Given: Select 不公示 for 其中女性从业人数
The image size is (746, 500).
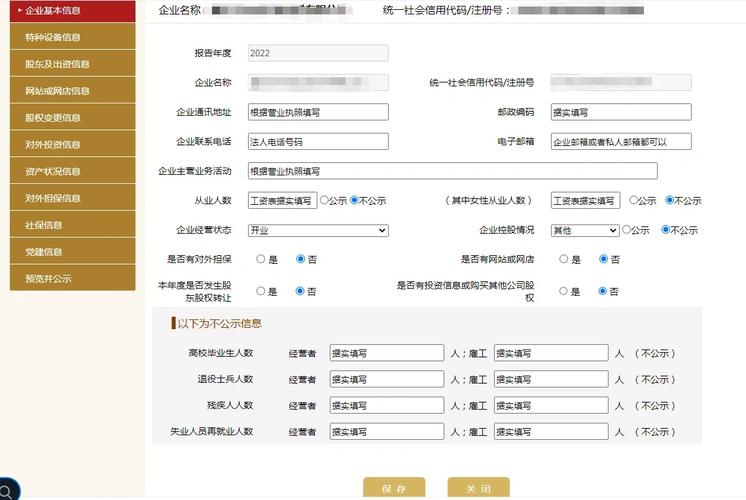Looking at the screenshot, I should 669,200.
